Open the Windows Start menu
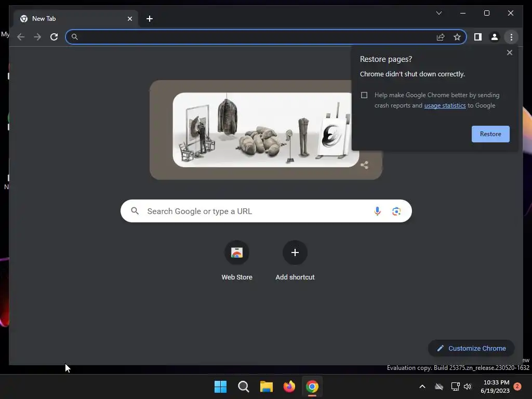The height and width of the screenshot is (399, 532). coord(220,387)
